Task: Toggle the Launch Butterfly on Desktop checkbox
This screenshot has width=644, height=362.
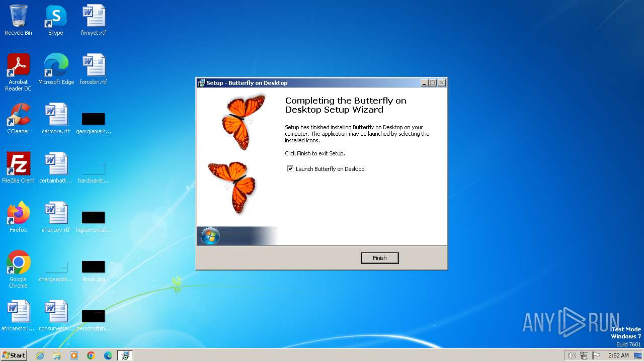Action: pyautogui.click(x=290, y=169)
